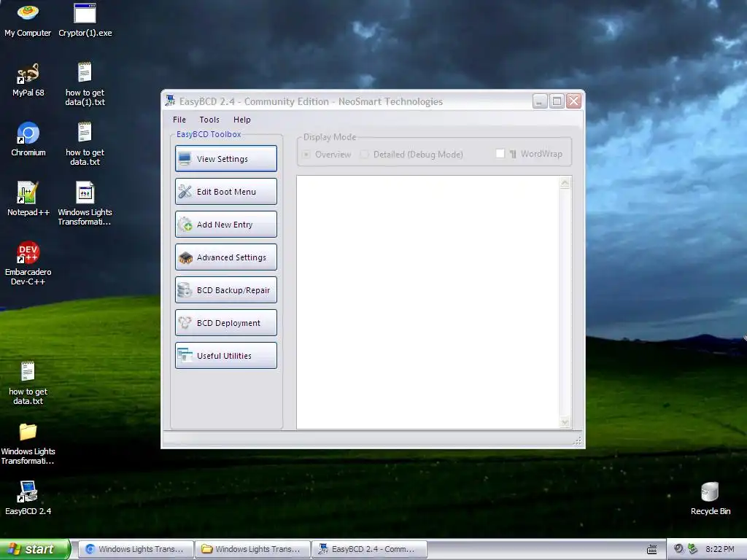Select the Notepad++ desktop shortcut

click(x=28, y=199)
